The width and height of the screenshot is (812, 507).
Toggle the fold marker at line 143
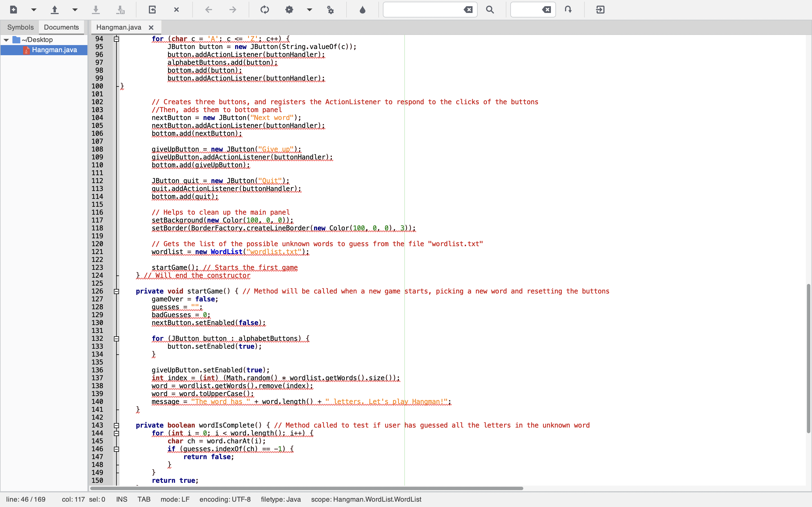pos(116,426)
